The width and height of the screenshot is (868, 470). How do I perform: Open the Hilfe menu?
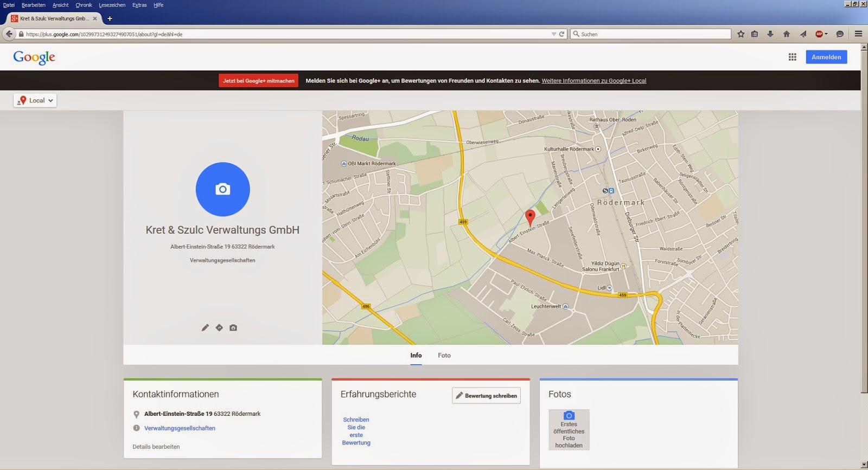(158, 5)
